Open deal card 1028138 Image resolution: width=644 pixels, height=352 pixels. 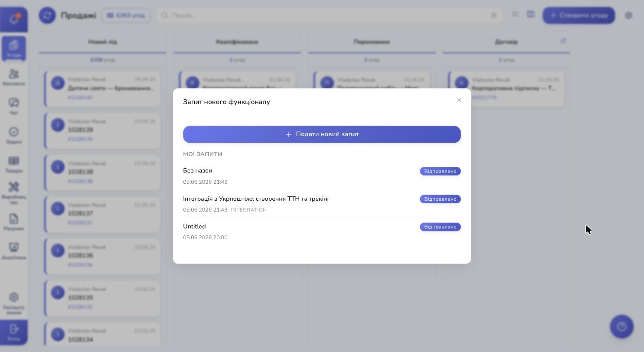click(102, 173)
